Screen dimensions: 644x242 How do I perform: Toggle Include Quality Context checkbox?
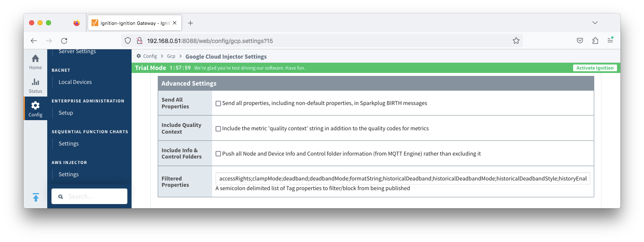218,129
